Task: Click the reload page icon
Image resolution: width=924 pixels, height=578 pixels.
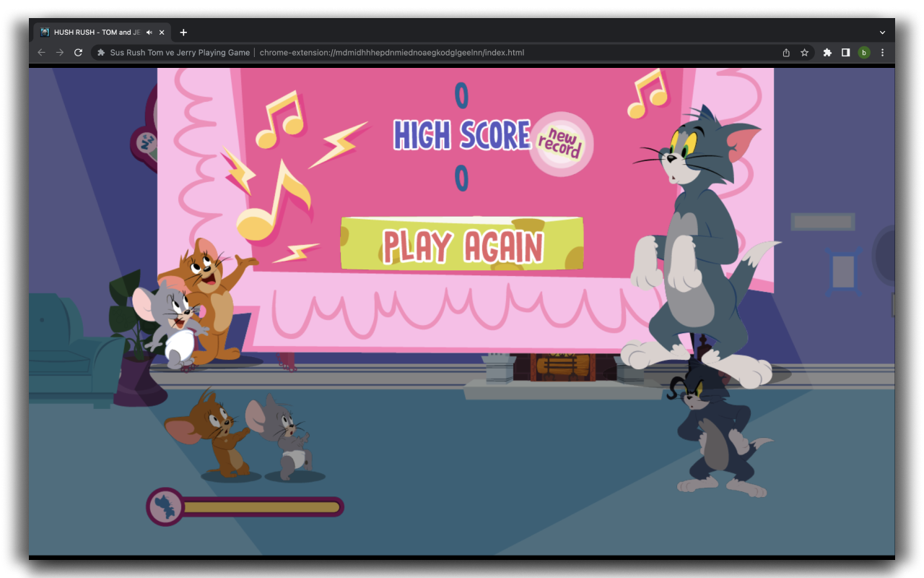Action: pos(78,52)
